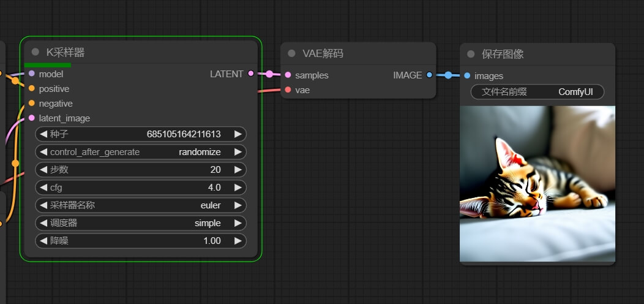
Task: Decrease 步数 steps with left arrow
Action: tap(43, 170)
